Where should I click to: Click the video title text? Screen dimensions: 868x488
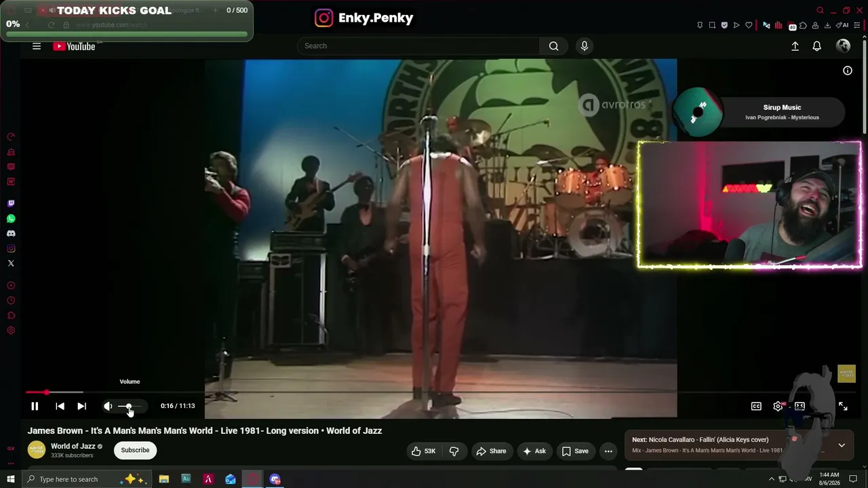[x=205, y=430]
